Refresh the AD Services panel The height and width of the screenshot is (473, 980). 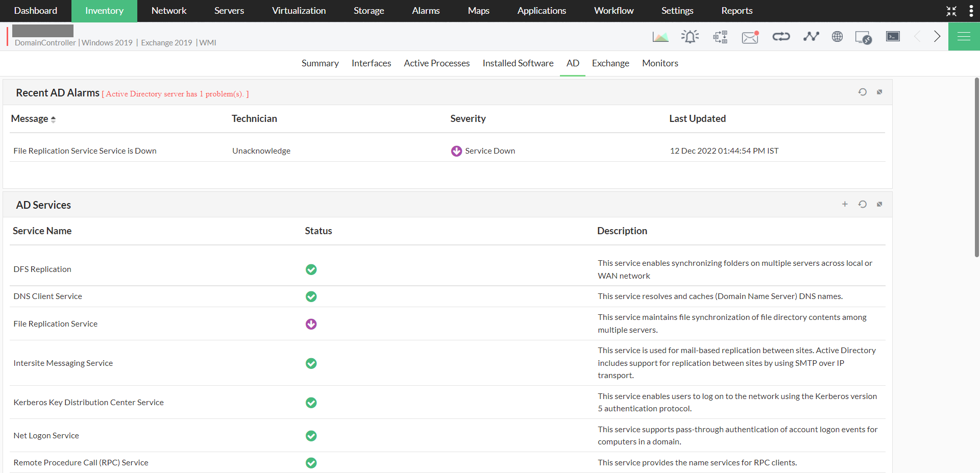862,204
